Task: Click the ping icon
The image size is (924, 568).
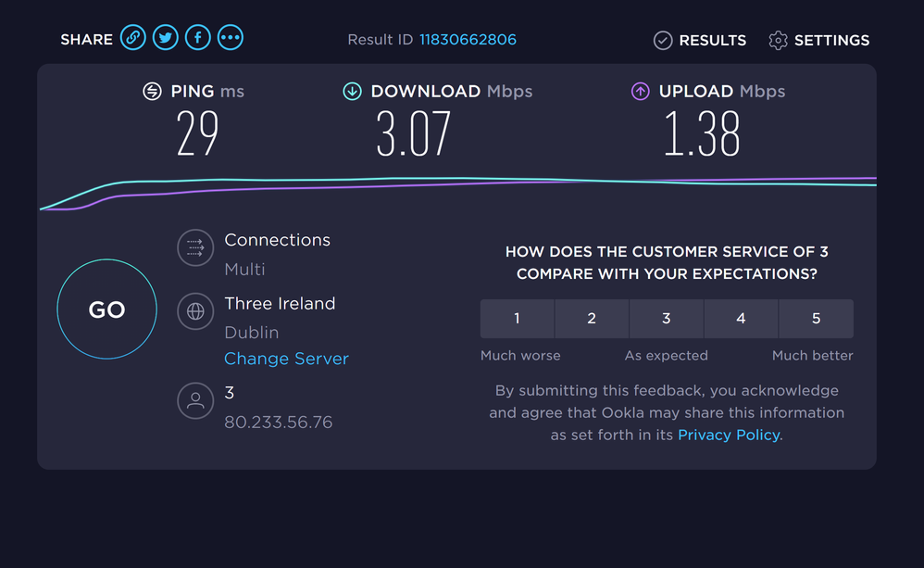Action: click(x=152, y=91)
